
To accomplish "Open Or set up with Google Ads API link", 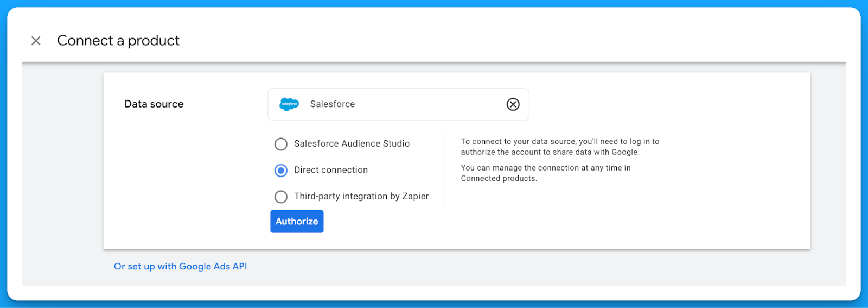I will point(180,267).
